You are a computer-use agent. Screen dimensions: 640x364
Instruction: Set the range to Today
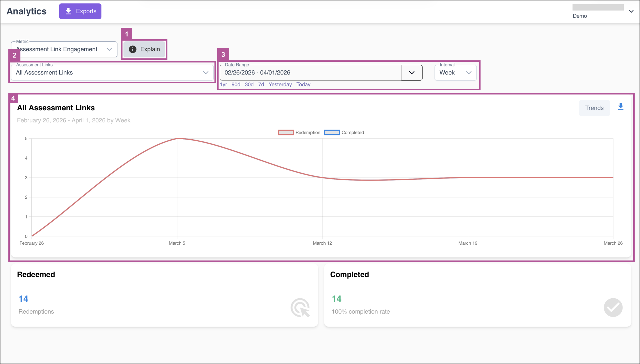303,84
